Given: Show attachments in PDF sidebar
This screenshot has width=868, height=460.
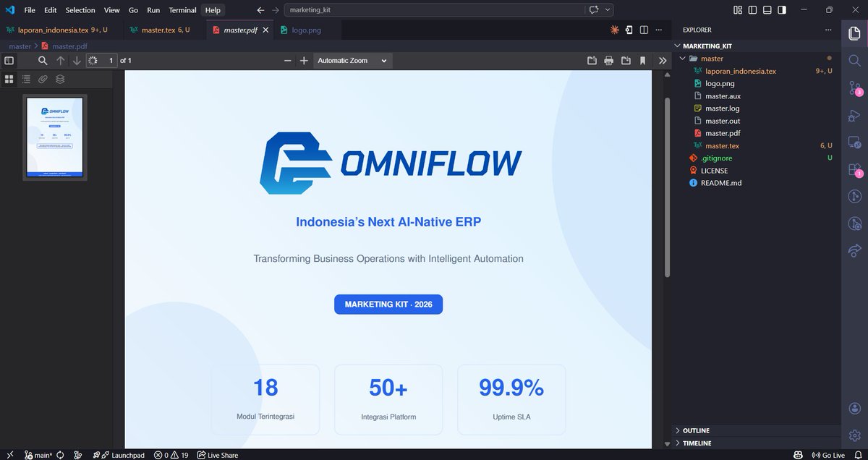Looking at the screenshot, I should (x=43, y=79).
